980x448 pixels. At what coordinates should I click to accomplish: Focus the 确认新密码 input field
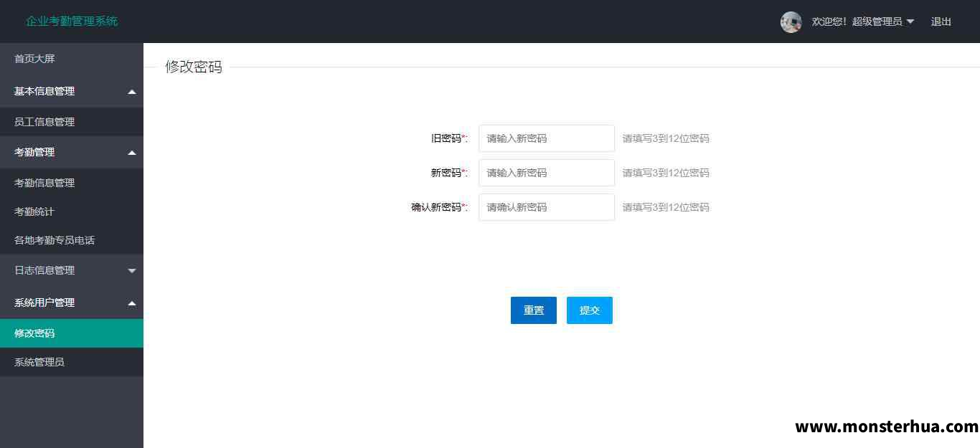[547, 207]
